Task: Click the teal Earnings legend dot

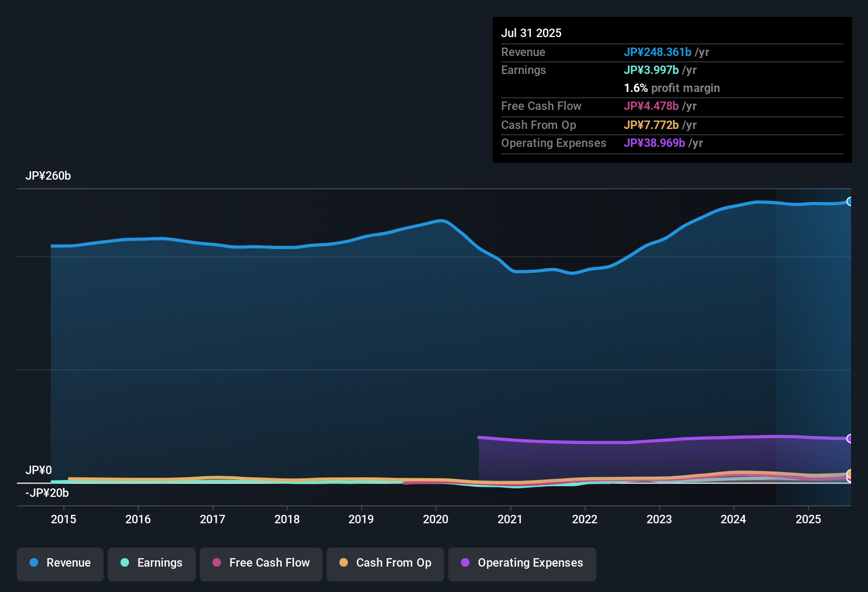Action: (124, 563)
